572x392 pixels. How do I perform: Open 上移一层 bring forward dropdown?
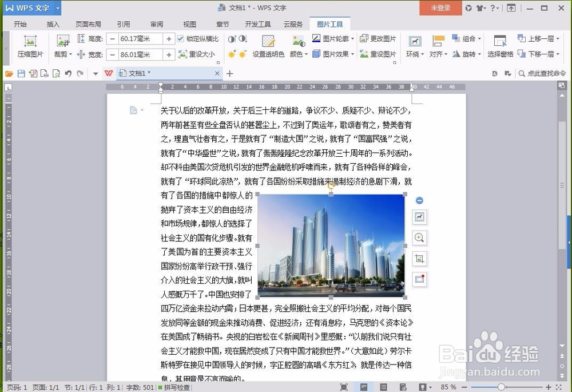tap(538, 38)
